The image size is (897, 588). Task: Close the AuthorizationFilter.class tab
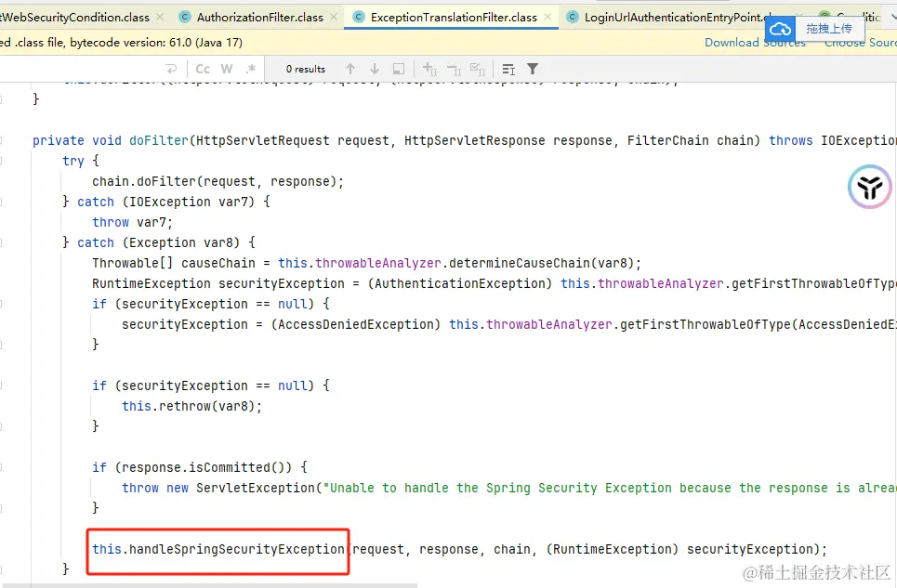coord(334,17)
